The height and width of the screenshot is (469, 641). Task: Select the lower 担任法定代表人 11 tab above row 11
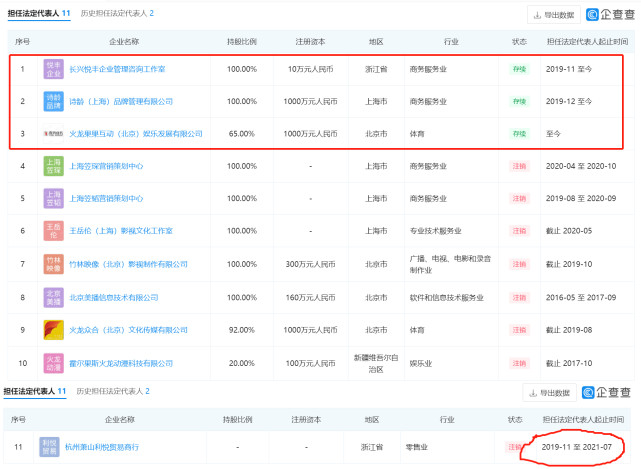(35, 391)
